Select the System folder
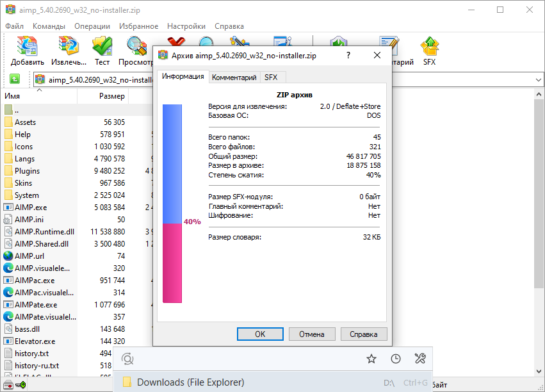 point(27,195)
